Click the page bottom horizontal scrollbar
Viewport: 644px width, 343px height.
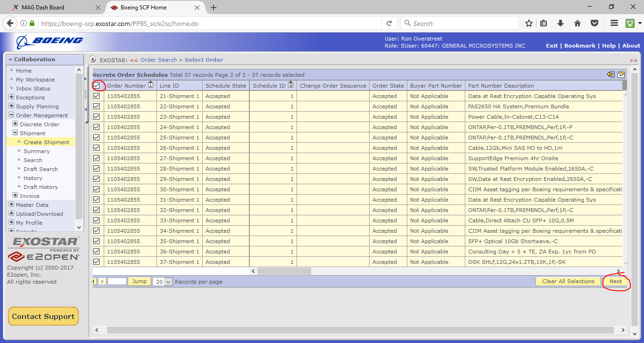[x=359, y=330]
